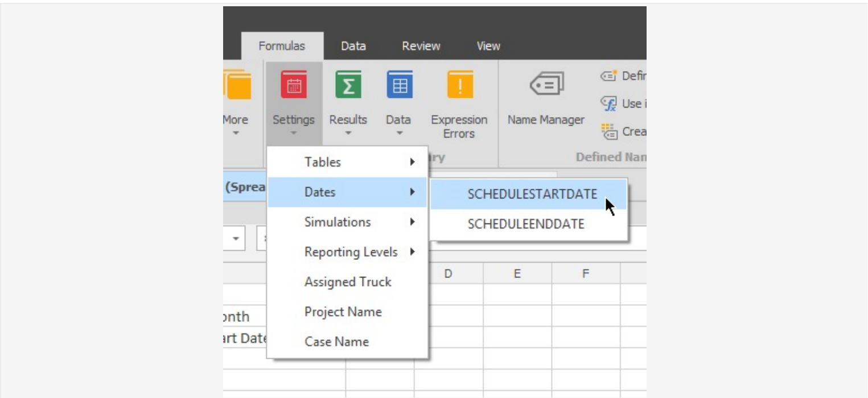868x398 pixels.
Task: Open the Expression Errors panel
Action: coord(459,84)
